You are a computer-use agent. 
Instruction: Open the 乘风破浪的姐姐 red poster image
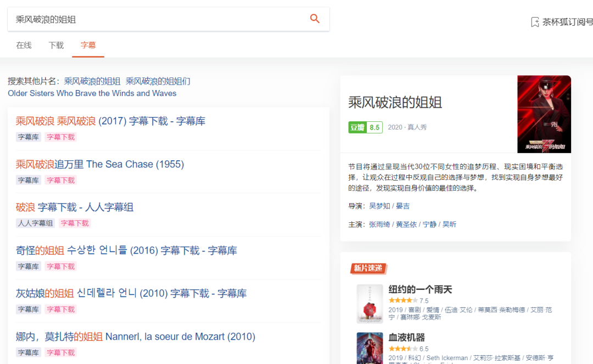[544, 114]
